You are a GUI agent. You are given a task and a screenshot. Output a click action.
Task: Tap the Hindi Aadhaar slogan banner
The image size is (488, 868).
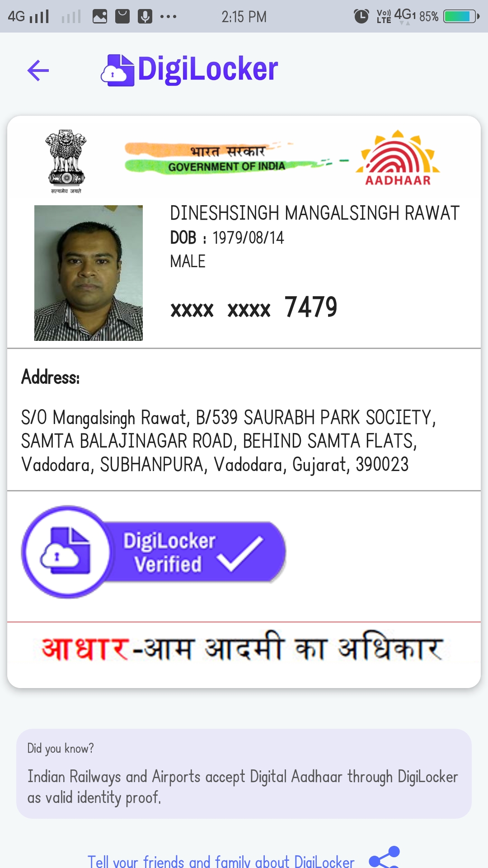241,648
